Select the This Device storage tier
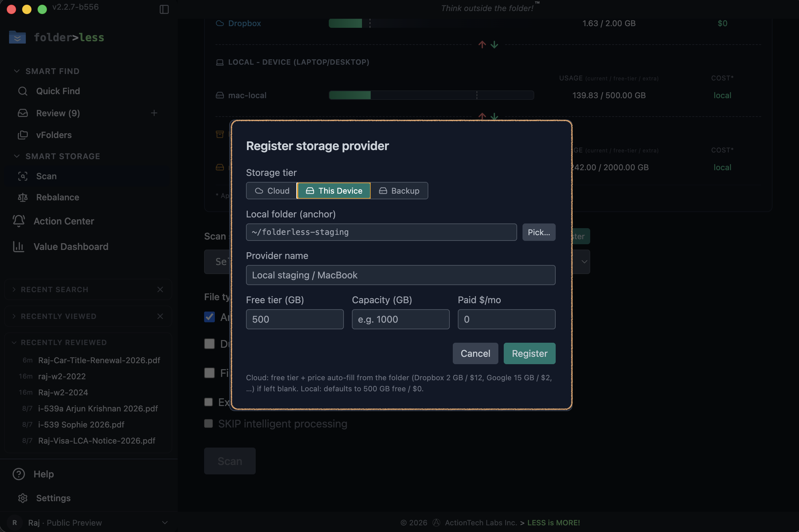The width and height of the screenshot is (799, 532). point(334,191)
